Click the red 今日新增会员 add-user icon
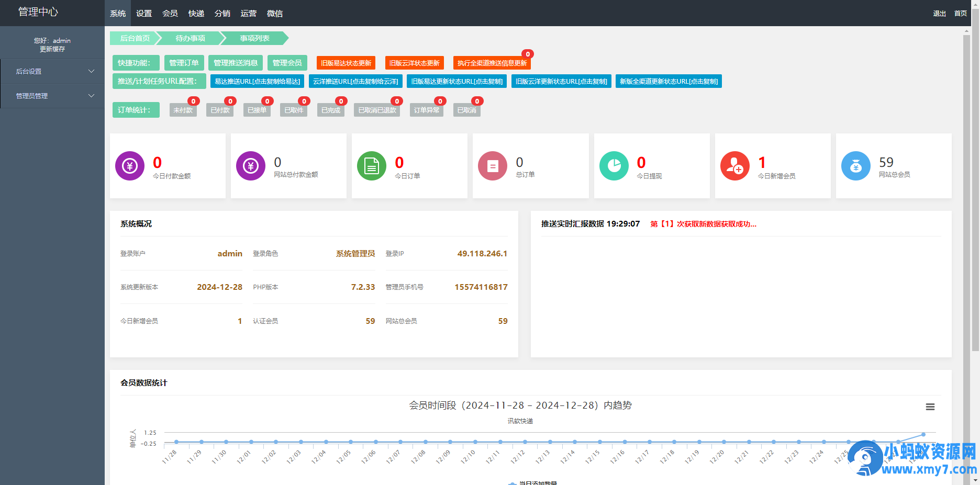This screenshot has height=485, width=980. click(x=734, y=166)
